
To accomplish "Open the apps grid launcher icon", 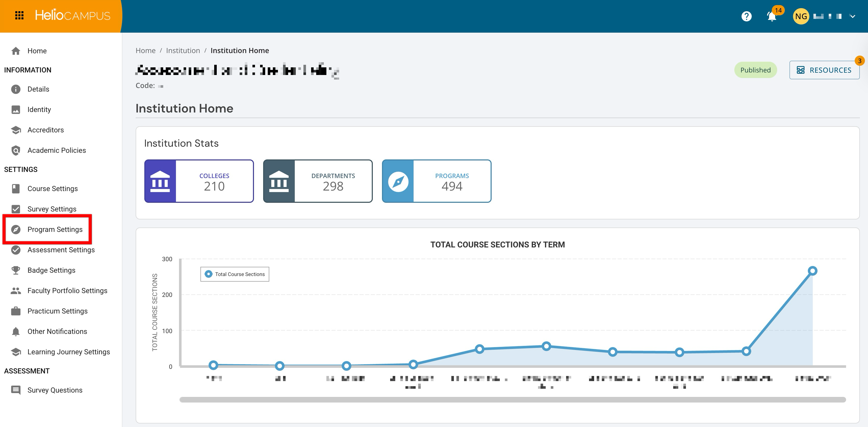I will click(19, 16).
